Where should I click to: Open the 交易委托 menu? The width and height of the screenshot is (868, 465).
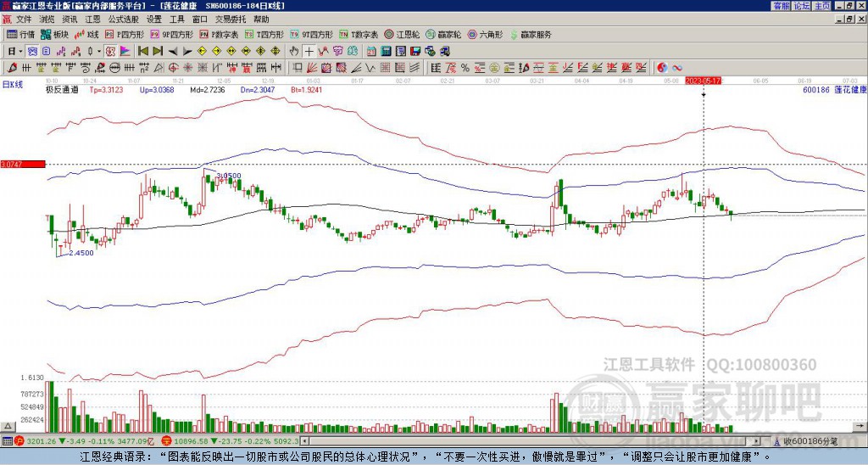tap(231, 20)
